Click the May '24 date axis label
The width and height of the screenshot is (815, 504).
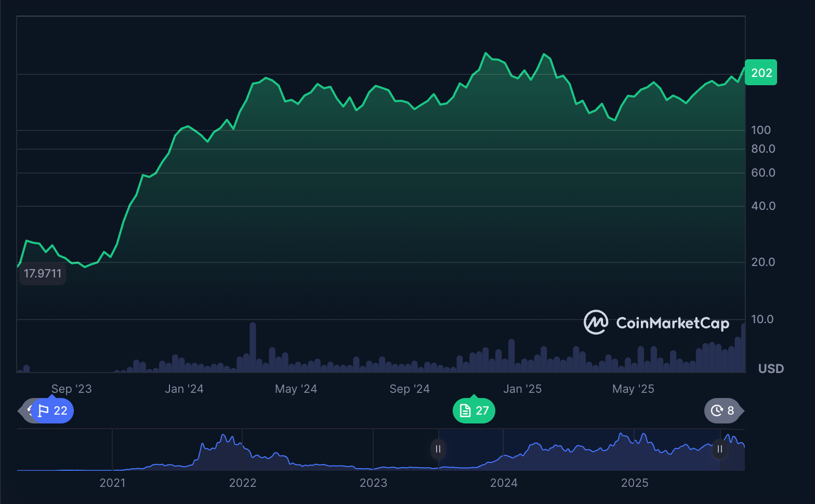coord(296,389)
